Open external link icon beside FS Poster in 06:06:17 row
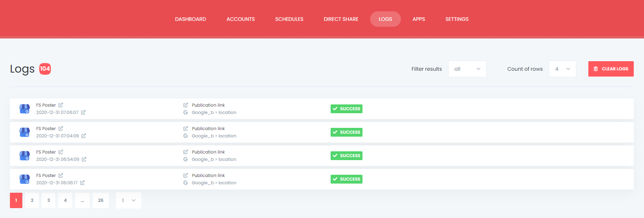 pyautogui.click(x=61, y=175)
